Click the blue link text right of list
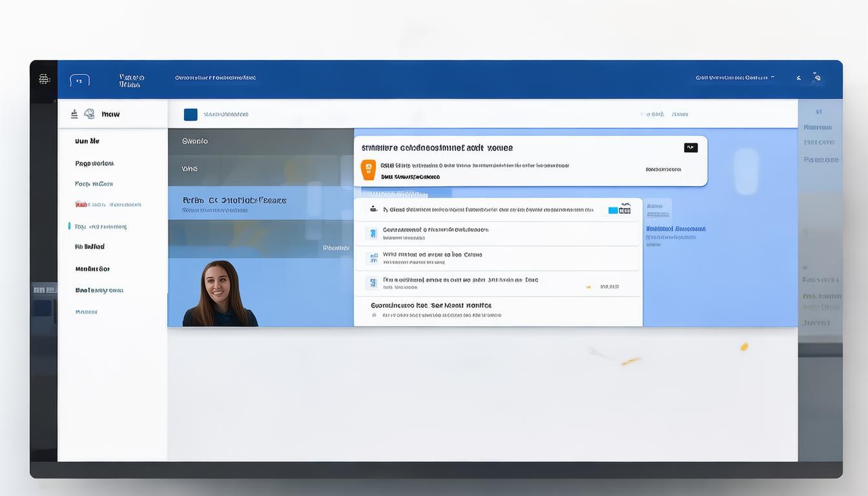Image resolution: width=868 pixels, height=496 pixels. click(676, 229)
